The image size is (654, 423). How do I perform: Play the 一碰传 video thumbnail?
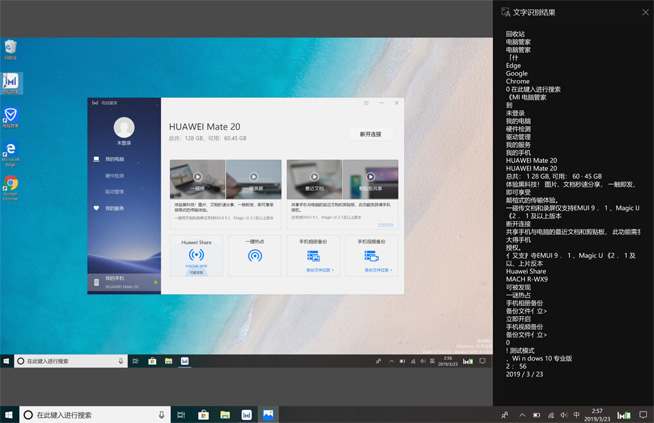click(197, 177)
